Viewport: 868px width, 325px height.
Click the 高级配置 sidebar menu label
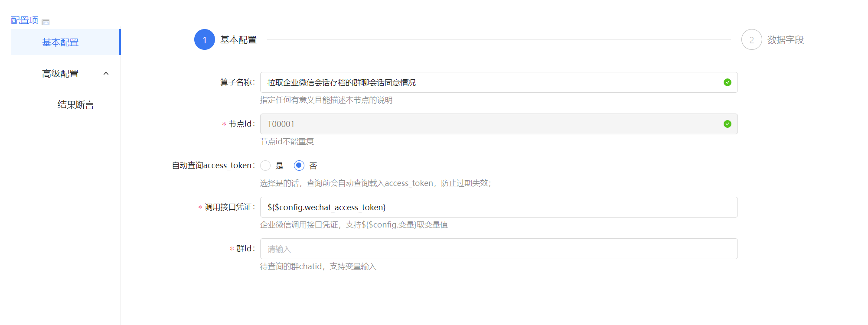pos(60,74)
